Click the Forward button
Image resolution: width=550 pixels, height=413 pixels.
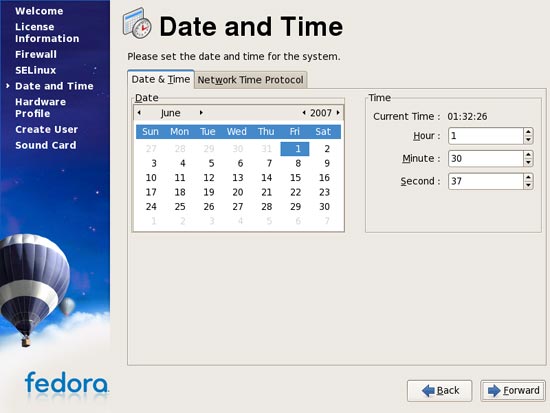513,391
